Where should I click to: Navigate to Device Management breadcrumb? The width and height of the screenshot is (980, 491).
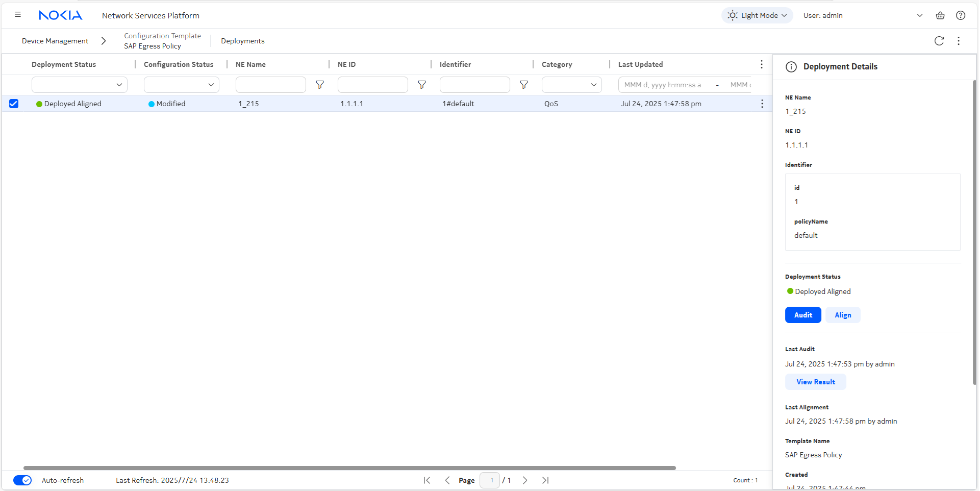pyautogui.click(x=55, y=41)
